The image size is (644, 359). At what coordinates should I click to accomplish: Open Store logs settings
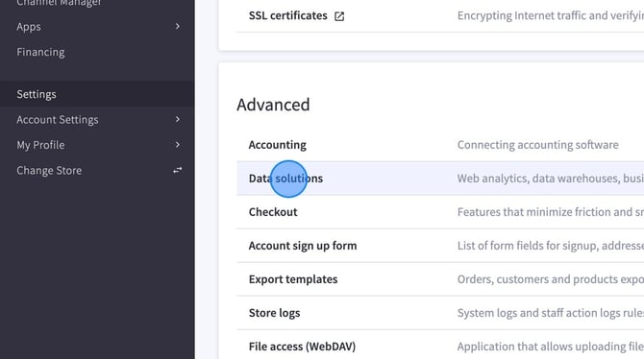274,313
